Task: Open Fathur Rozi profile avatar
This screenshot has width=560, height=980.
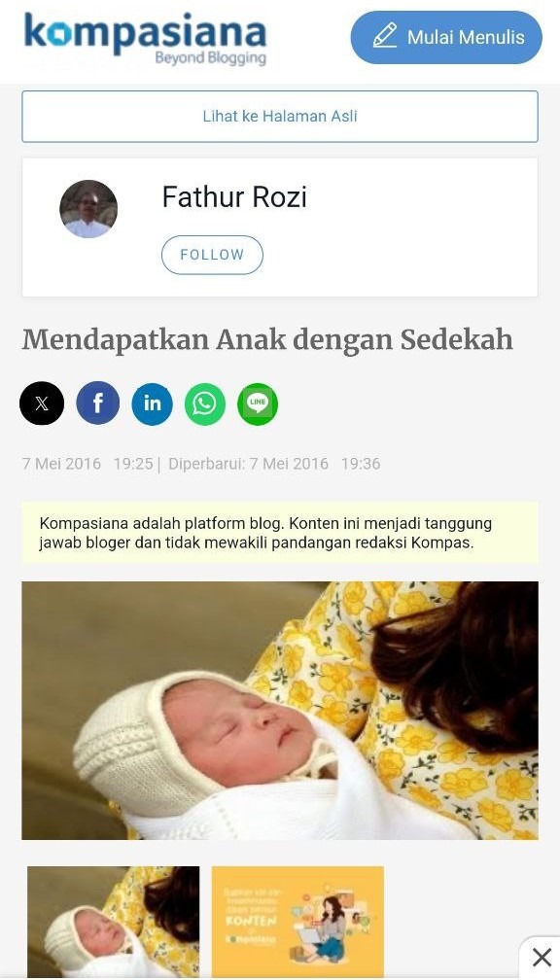Action: tap(88, 209)
